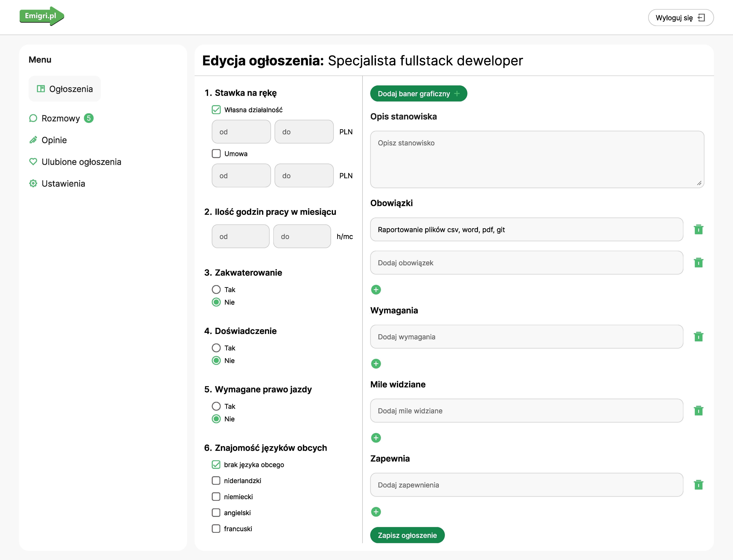Click the Raportowanie plików csv obowiązek field
Image resolution: width=733 pixels, height=560 pixels.
pos(527,229)
